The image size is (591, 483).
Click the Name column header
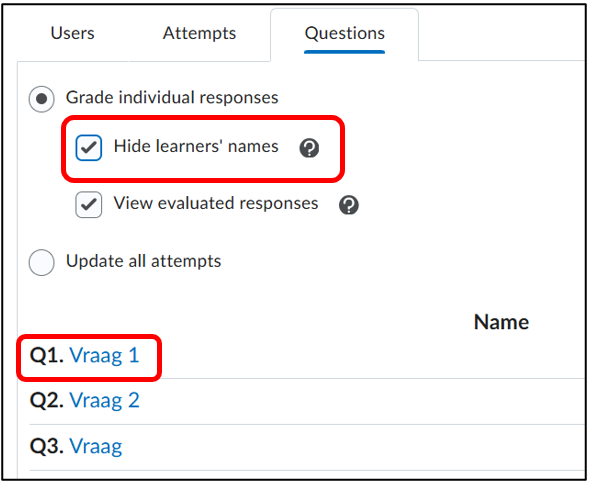[x=501, y=322]
